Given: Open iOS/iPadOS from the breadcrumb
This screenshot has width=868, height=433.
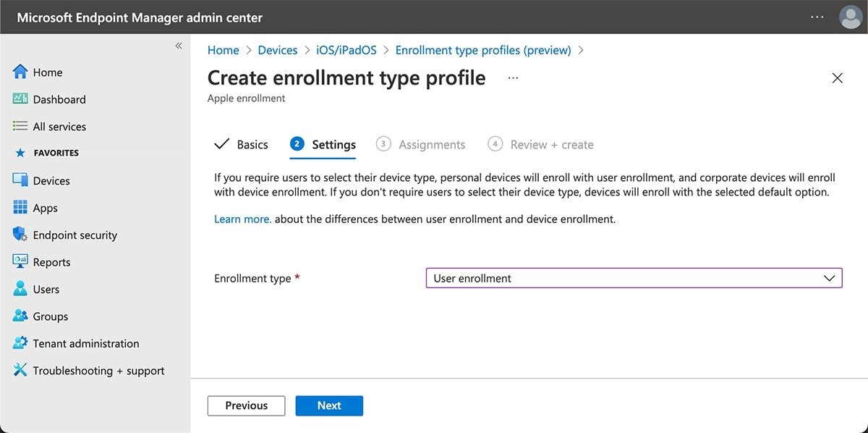Looking at the screenshot, I should click(346, 50).
